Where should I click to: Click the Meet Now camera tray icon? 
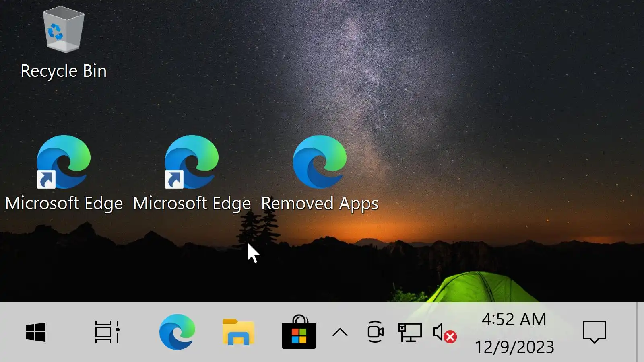click(x=375, y=332)
